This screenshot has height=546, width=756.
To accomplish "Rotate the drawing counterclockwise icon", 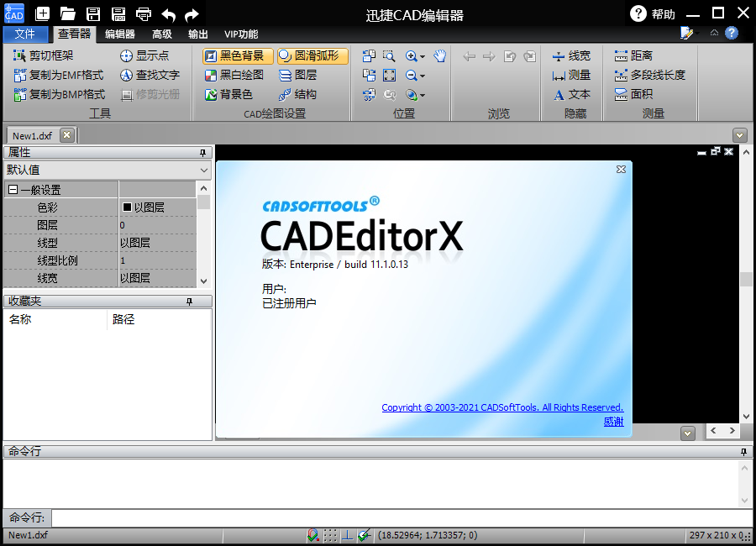I will 369,56.
